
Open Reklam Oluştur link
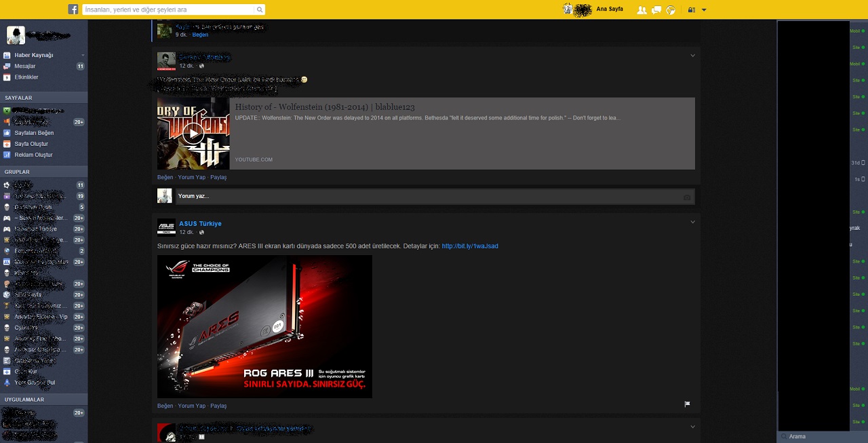click(33, 155)
